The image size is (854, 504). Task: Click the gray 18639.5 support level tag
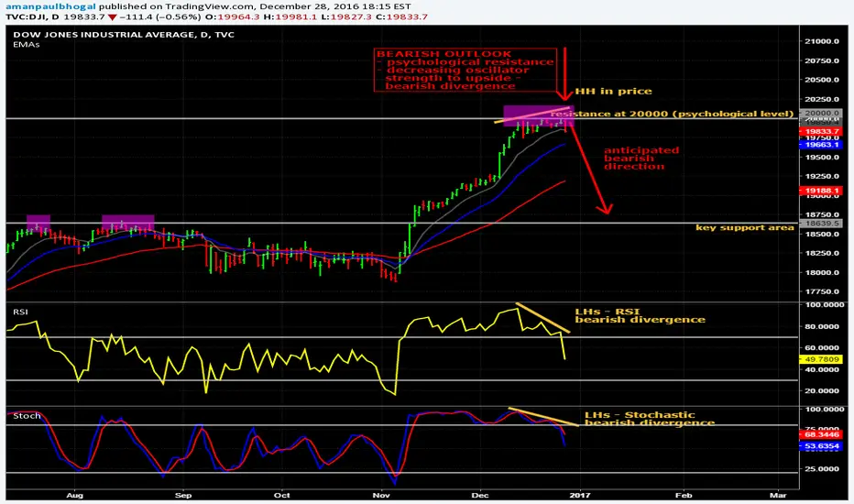point(821,224)
